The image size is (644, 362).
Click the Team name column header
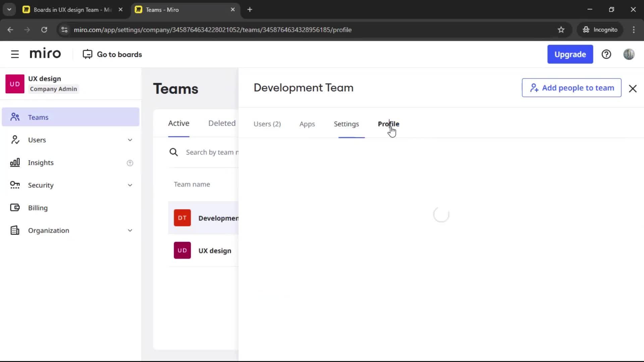192,184
